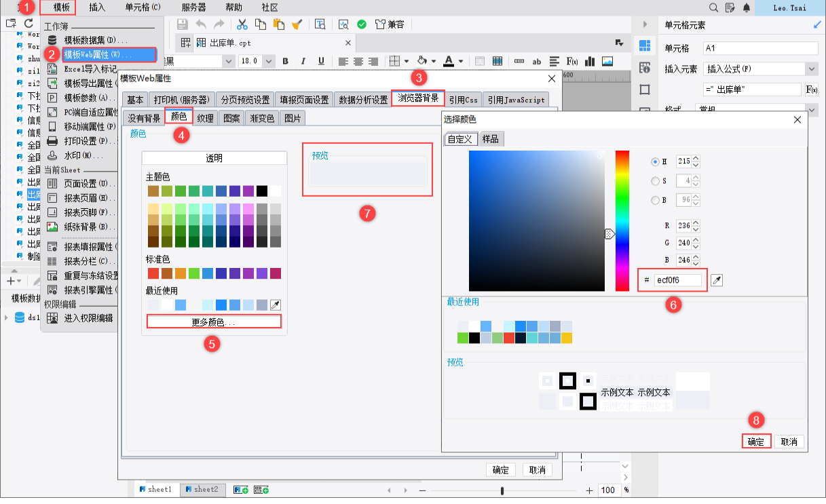Open the cell elements panel icon on right sidebar
Screen dimensions: 826x504
644,45
